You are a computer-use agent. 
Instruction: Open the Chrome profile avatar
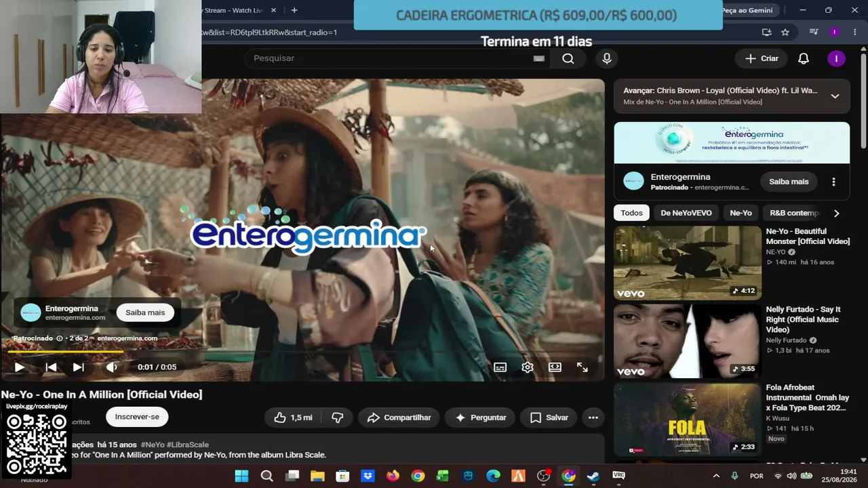(x=835, y=32)
